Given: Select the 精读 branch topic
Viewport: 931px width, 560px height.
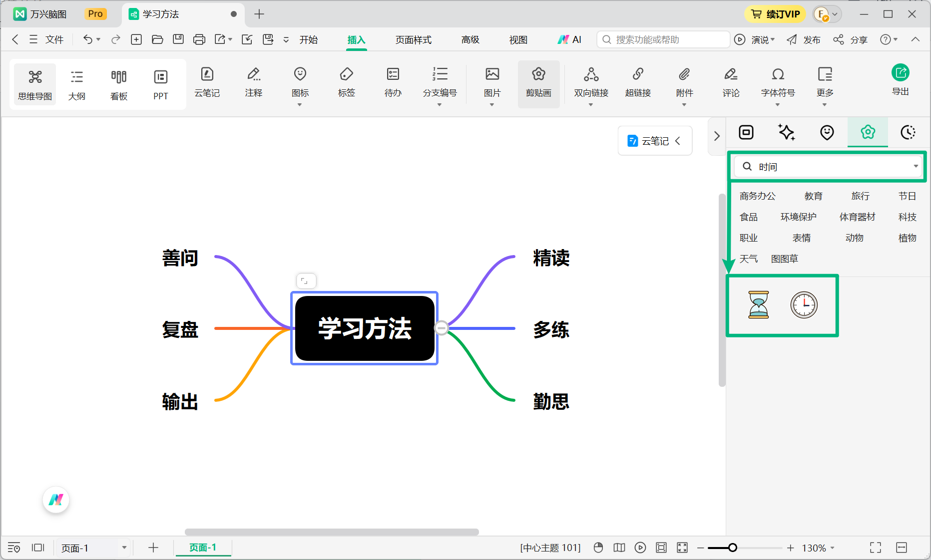Looking at the screenshot, I should coord(551,258).
